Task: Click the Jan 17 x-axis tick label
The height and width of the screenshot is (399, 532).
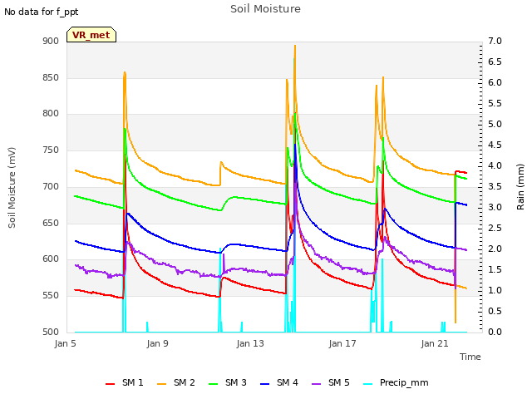Action: point(342,343)
